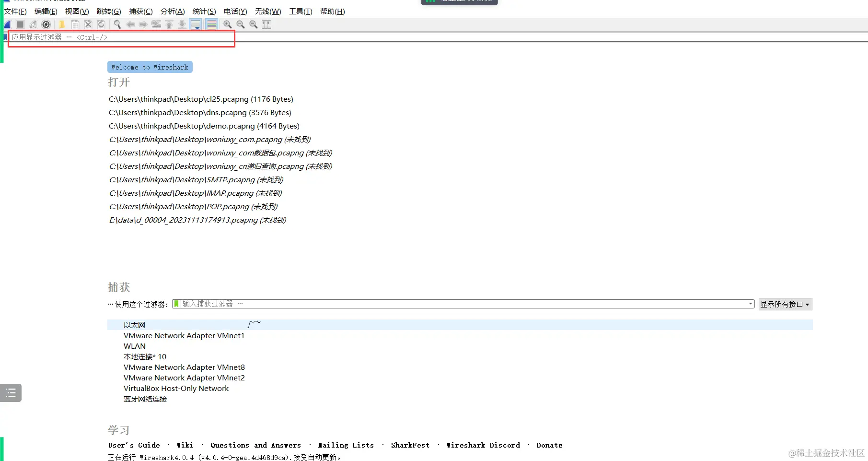Image resolution: width=868 pixels, height=461 pixels.
Task: Expand the capture filter history dropdown arrow
Action: (751, 304)
